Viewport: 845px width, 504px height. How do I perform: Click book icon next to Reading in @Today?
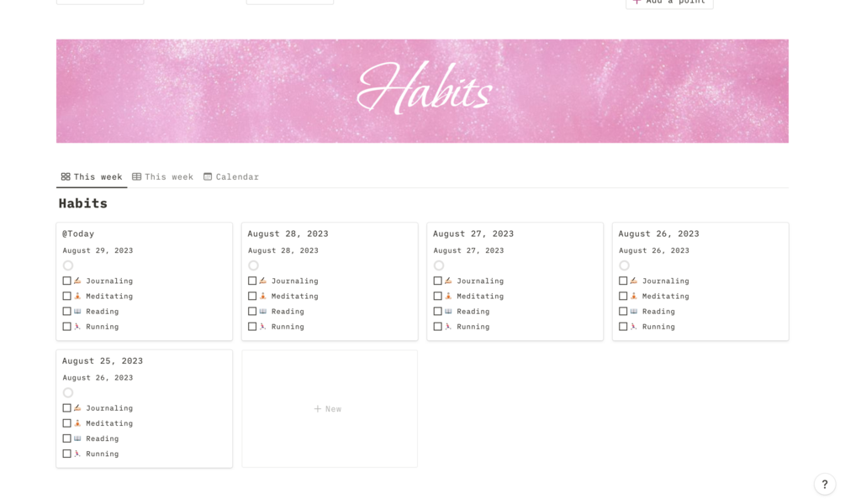coord(77,312)
